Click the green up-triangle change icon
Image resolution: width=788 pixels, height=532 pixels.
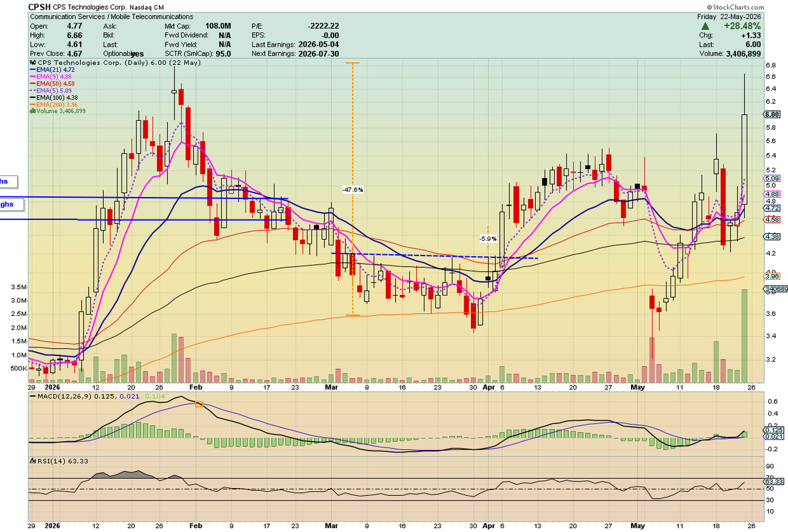click(x=706, y=26)
